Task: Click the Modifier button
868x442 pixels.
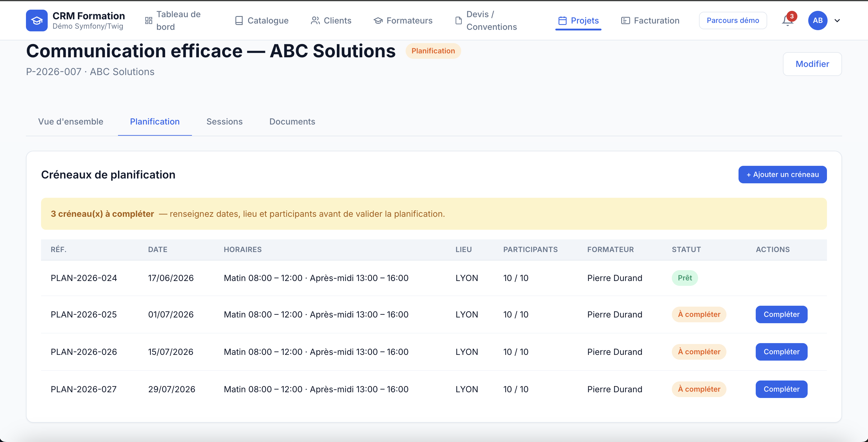Action: tap(812, 64)
